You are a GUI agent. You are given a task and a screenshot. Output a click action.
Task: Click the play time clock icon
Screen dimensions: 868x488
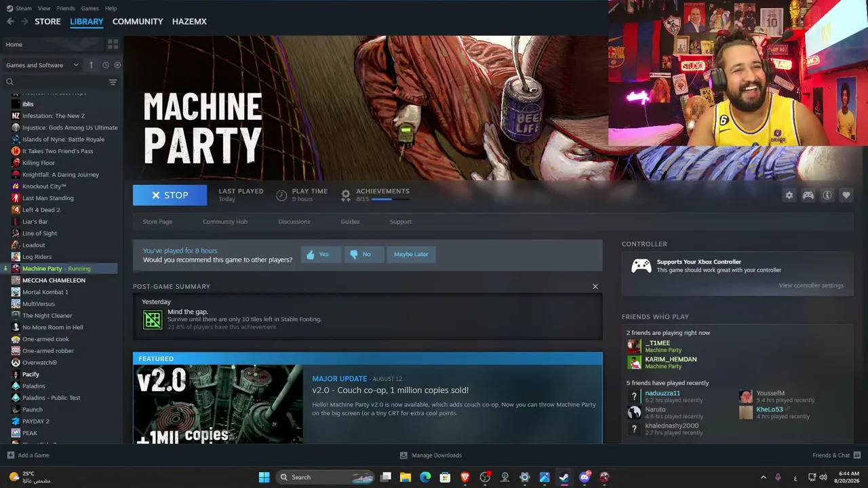pyautogui.click(x=281, y=195)
